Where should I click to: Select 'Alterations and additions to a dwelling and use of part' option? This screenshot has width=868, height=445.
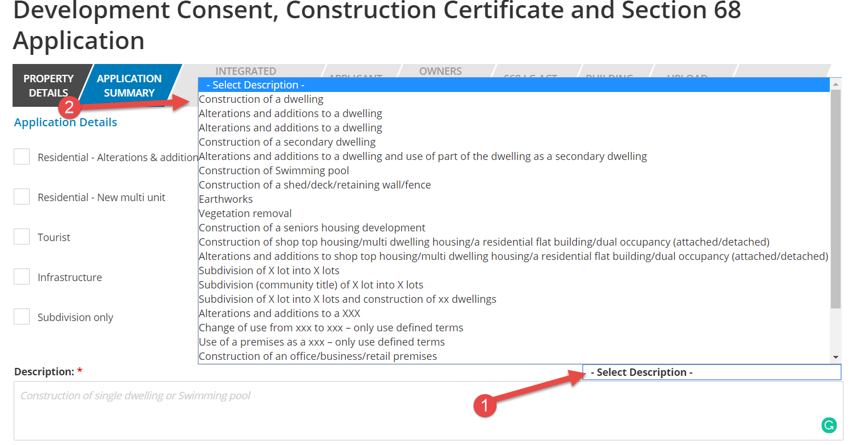tap(514, 157)
